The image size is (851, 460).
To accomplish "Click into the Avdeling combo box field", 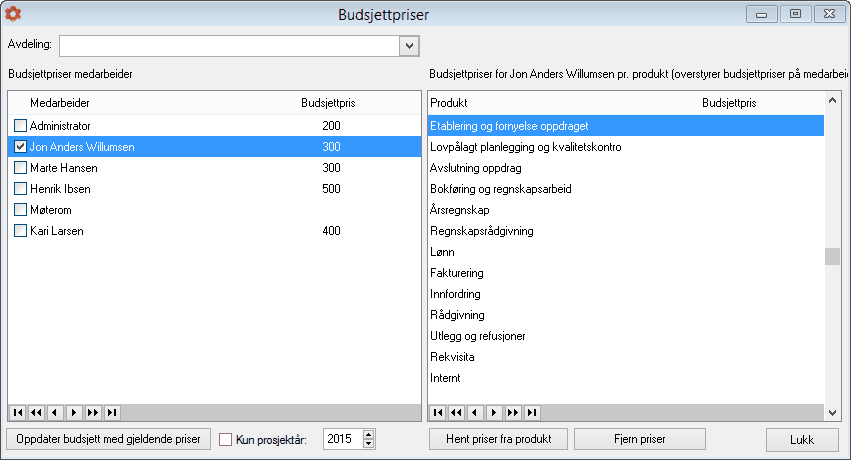I will point(230,46).
